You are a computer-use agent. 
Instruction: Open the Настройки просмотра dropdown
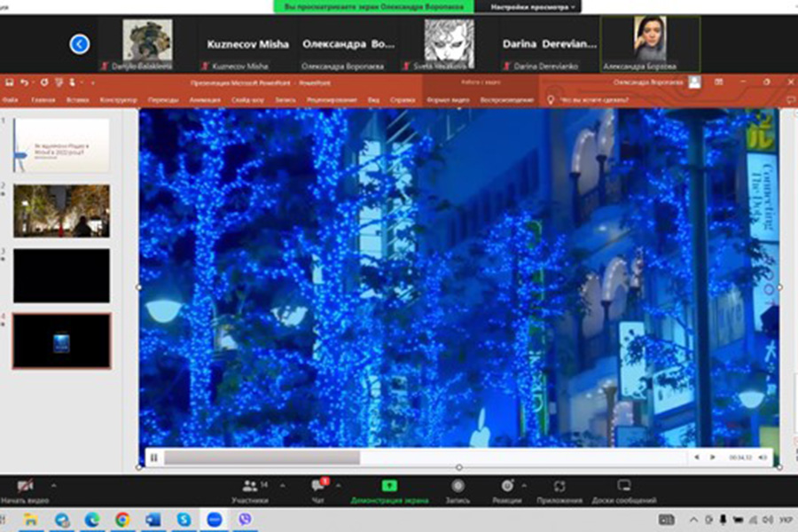[532, 7]
